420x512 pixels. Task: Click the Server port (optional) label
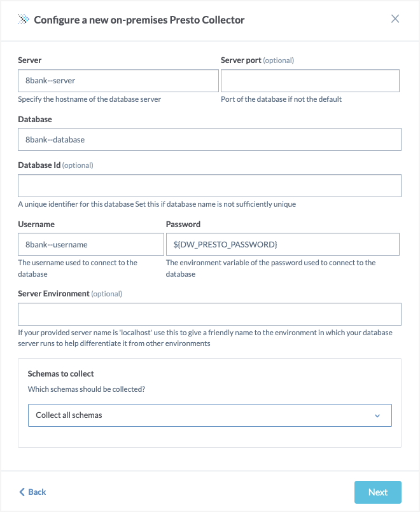[257, 60]
